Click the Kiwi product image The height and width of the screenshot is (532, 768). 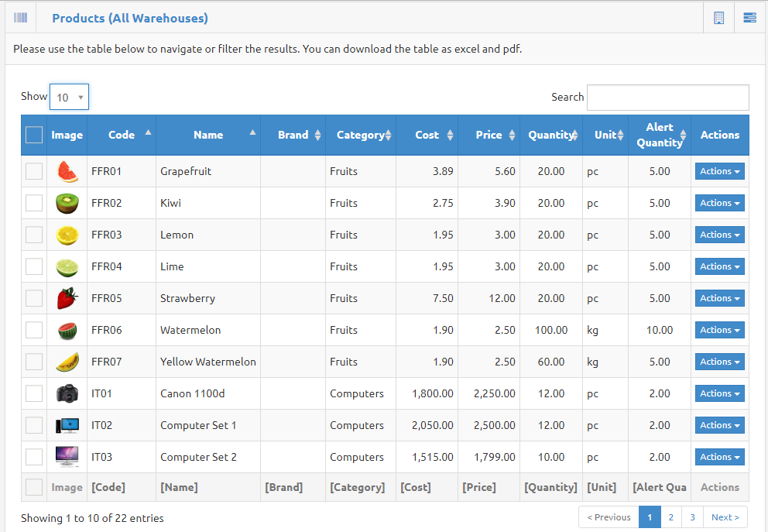point(67,204)
